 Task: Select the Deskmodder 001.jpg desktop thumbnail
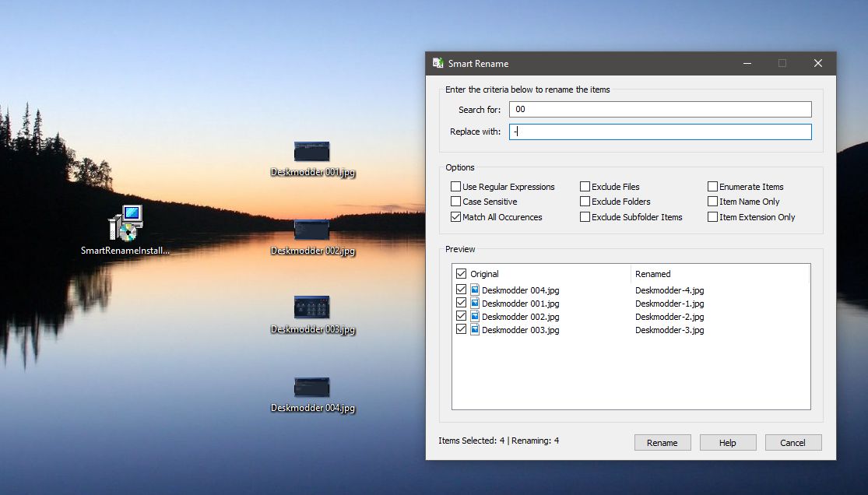[311, 152]
